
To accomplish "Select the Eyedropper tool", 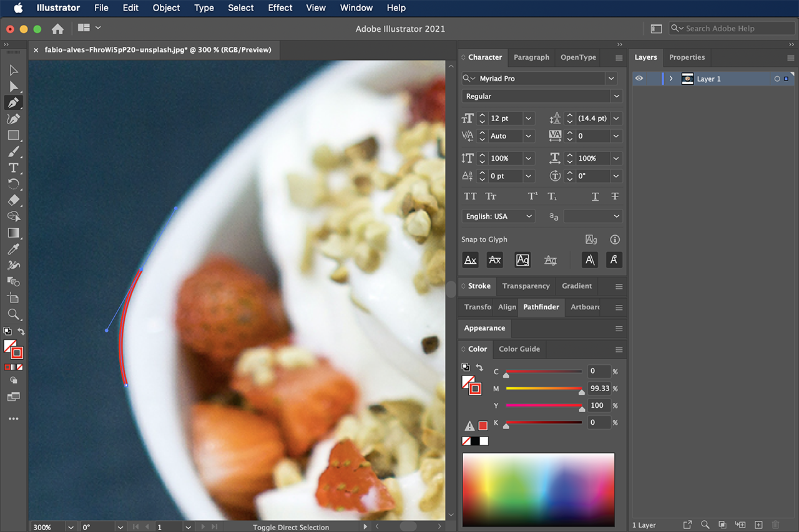I will click(14, 249).
